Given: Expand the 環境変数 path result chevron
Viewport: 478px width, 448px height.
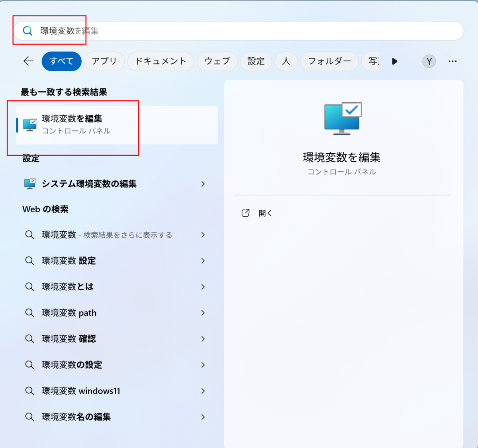Looking at the screenshot, I should coord(203,313).
